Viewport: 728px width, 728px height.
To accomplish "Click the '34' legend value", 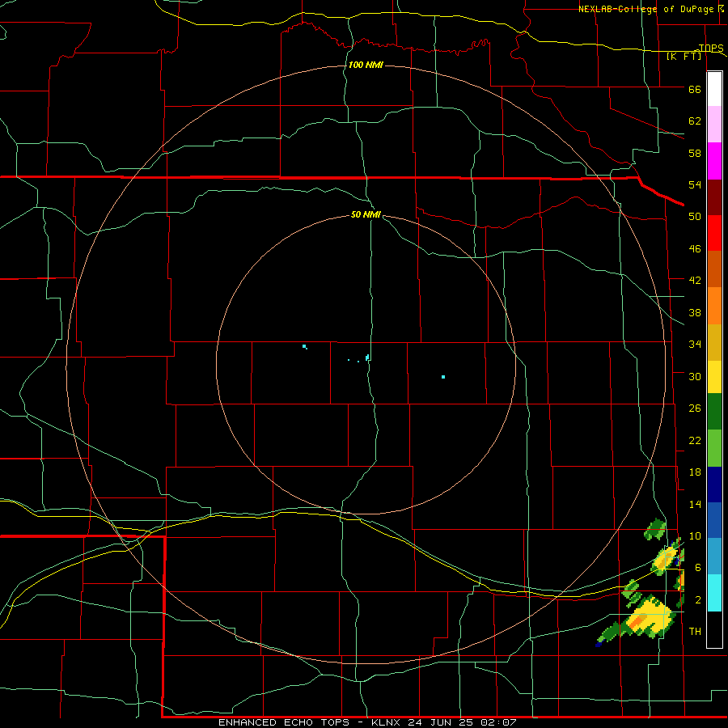I will (695, 345).
